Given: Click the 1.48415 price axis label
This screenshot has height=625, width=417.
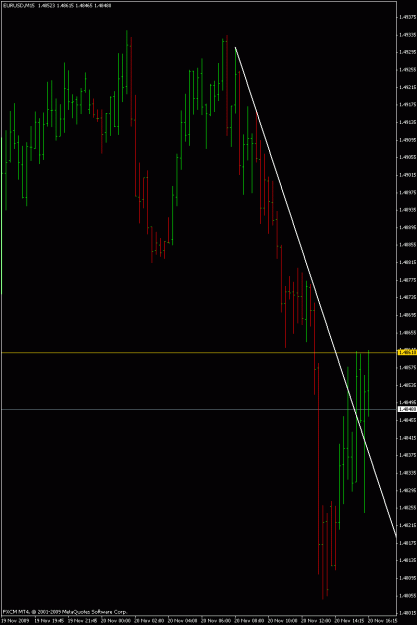Looking at the screenshot, I should (407, 438).
